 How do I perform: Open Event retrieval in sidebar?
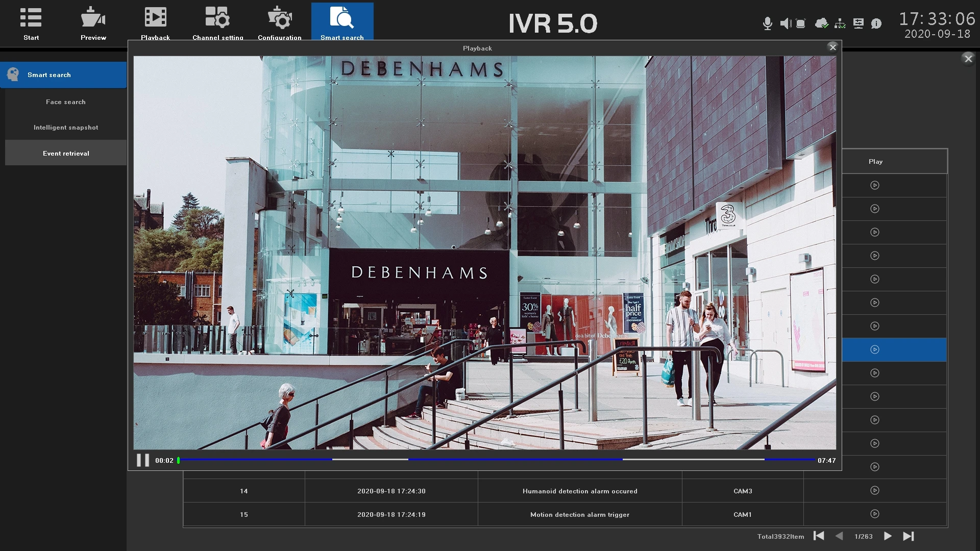(x=66, y=153)
